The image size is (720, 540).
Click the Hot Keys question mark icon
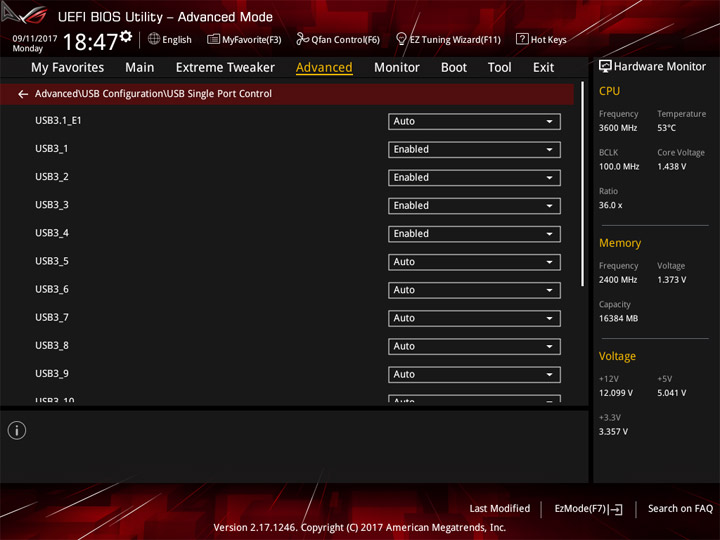click(522, 39)
